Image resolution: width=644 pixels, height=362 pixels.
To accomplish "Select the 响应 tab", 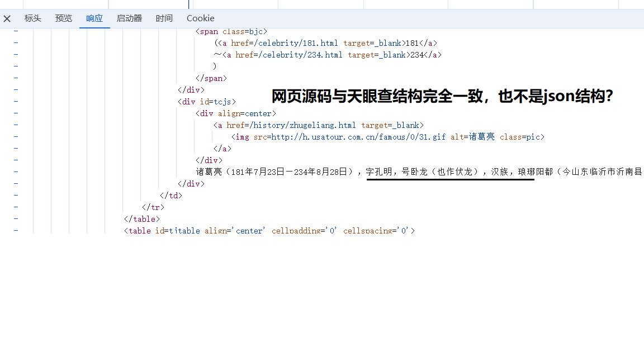I will click(94, 18).
